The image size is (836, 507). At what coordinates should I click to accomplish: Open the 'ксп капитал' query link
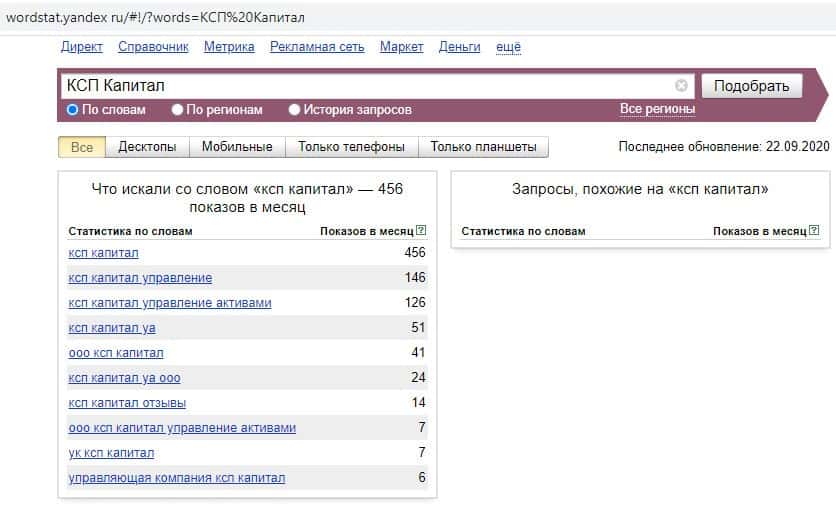(x=103, y=253)
